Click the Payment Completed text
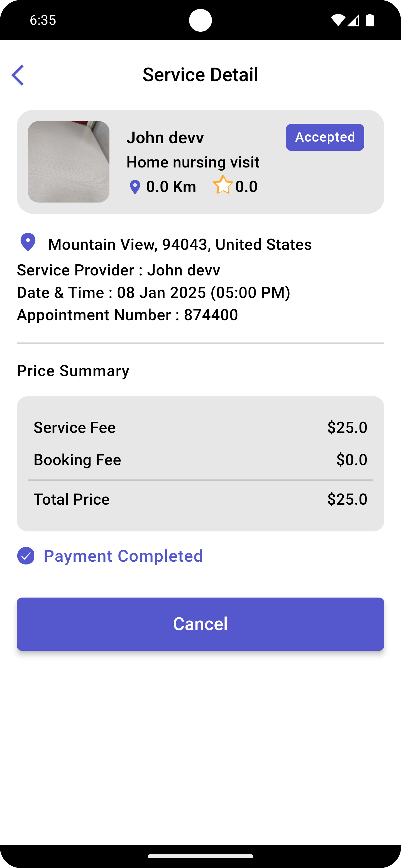This screenshot has width=401, height=868. (x=123, y=556)
